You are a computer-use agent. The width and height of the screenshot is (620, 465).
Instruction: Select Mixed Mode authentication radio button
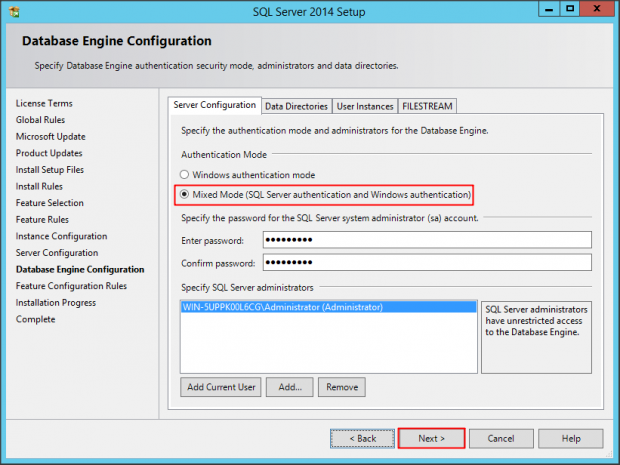[184, 195]
